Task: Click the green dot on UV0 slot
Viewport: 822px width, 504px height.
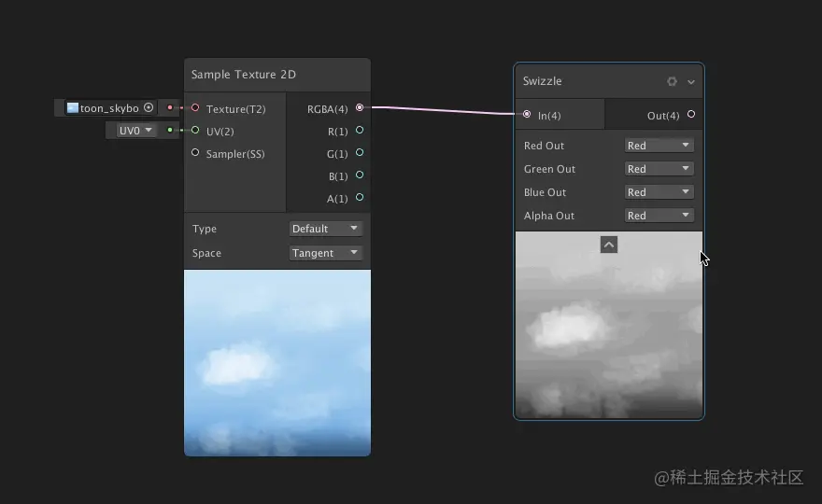Action: [x=170, y=130]
